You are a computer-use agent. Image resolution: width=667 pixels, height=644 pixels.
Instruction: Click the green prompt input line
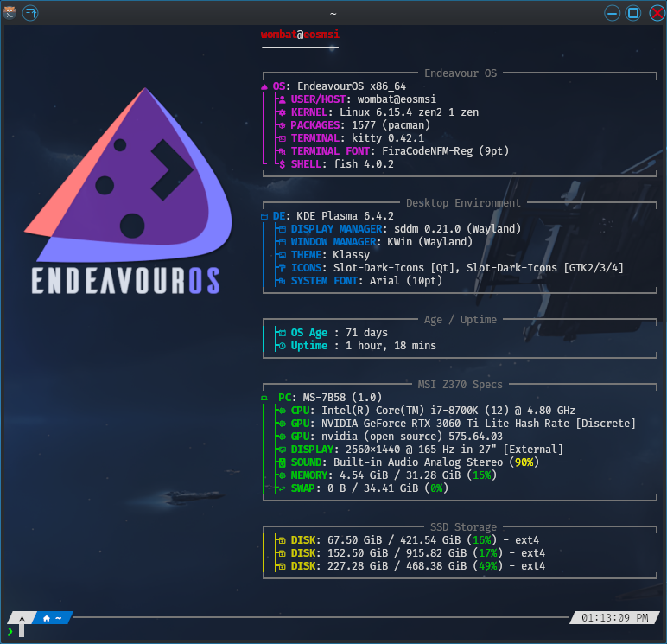tap(173, 632)
